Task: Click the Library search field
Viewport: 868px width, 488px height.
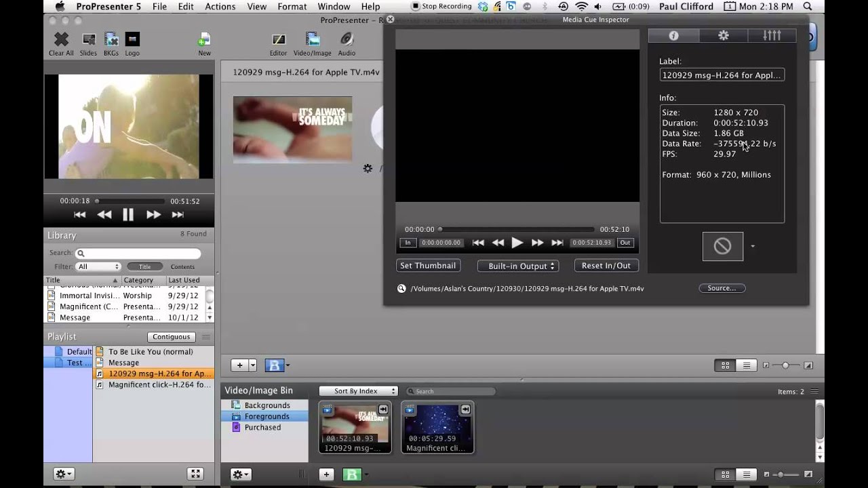Action: click(138, 253)
